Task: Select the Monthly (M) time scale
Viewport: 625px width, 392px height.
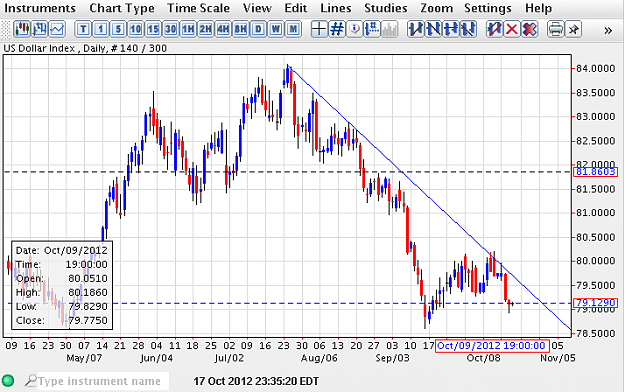Action: [293, 29]
